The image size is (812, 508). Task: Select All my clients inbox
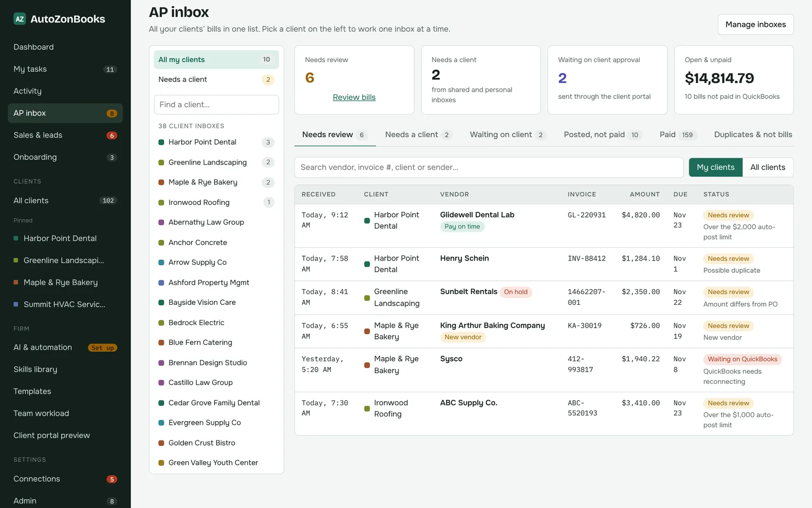click(x=216, y=59)
